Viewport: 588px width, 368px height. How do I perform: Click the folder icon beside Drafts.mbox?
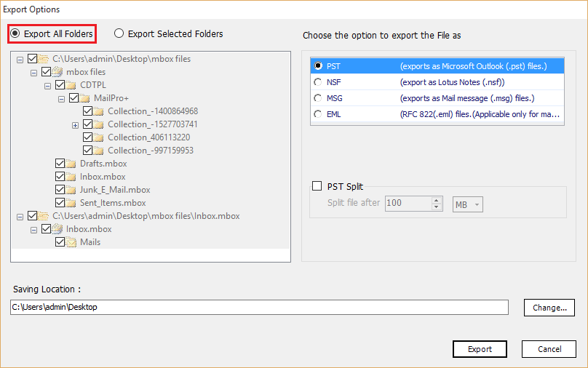[71, 164]
